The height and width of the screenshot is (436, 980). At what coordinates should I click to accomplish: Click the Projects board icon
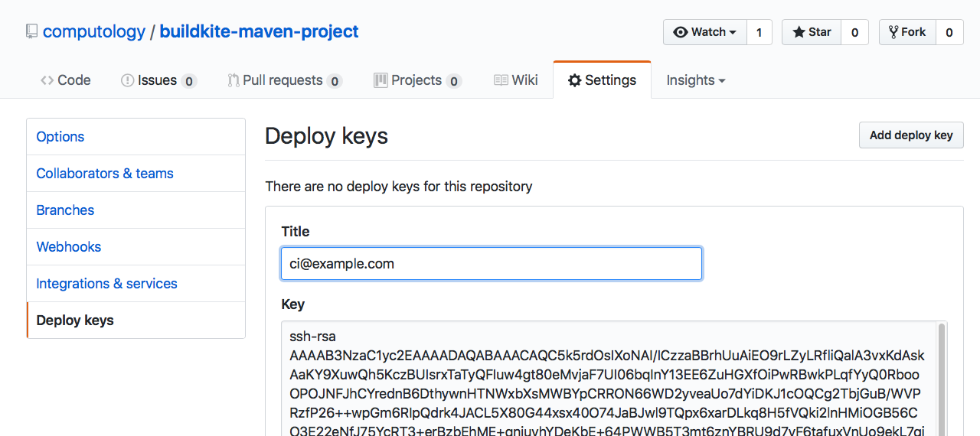point(381,80)
